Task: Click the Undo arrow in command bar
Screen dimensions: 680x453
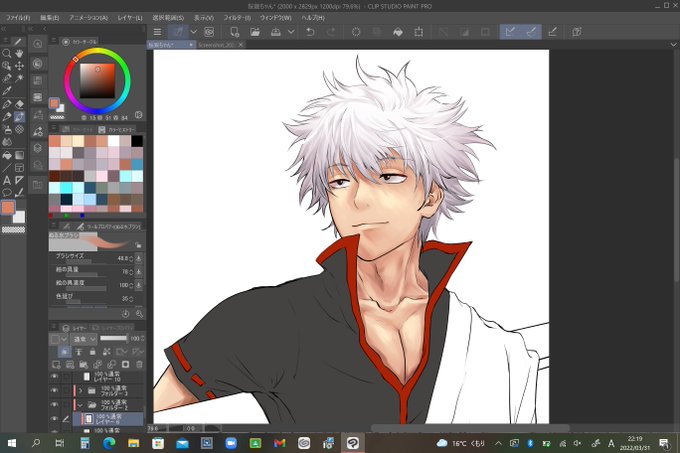Action: tap(310, 32)
